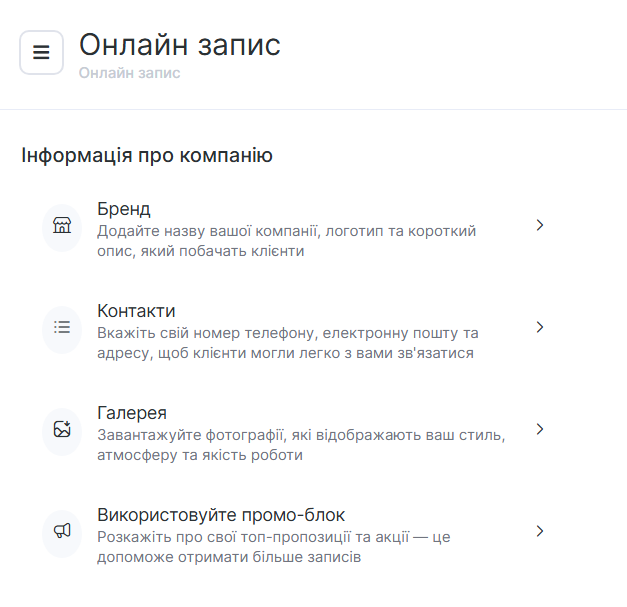Open the hamburger navigation menu
627x607 pixels.
pos(41,53)
